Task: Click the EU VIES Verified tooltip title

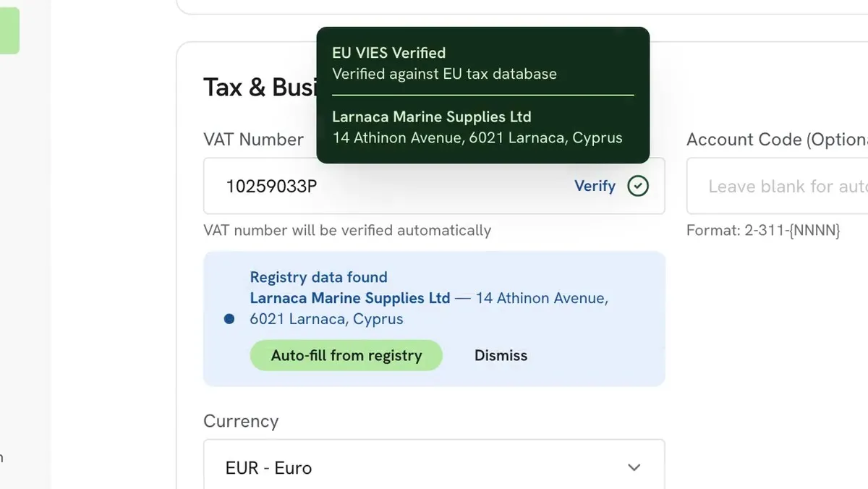Action: (388, 53)
